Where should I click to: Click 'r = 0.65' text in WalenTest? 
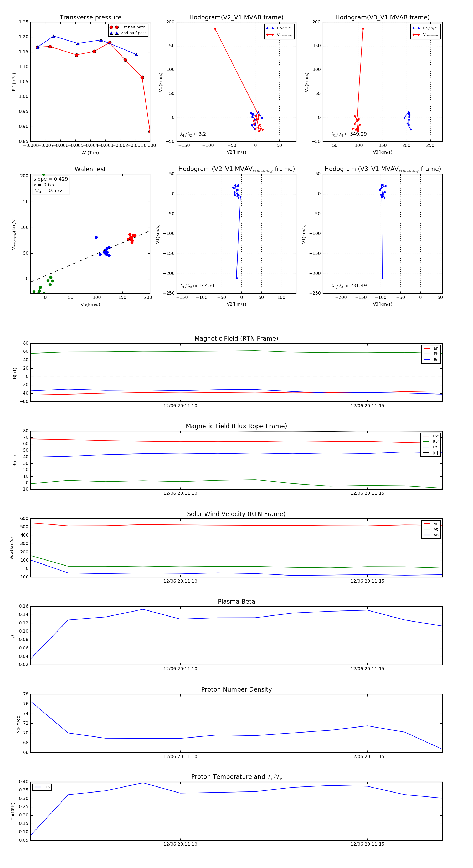pyautogui.click(x=44, y=185)
